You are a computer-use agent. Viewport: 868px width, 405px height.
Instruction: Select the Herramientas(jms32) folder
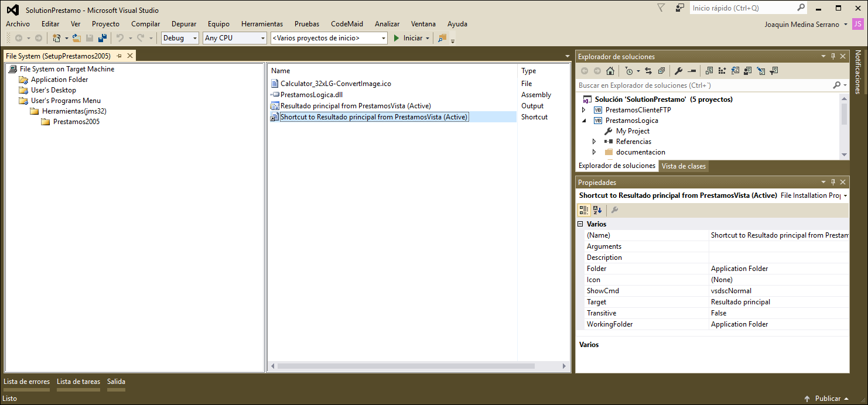(74, 111)
